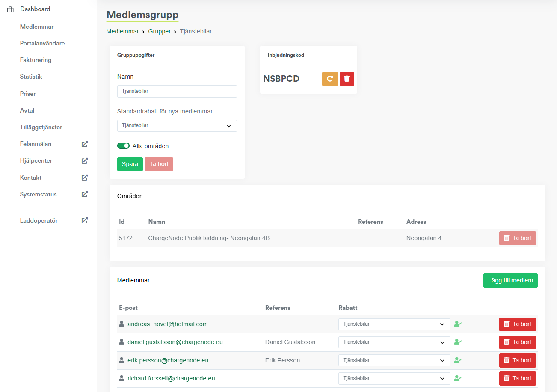Remove member andreas_hovet@hotmail.com with Ta bort
Image resolution: width=557 pixels, height=392 pixels.
(x=517, y=324)
